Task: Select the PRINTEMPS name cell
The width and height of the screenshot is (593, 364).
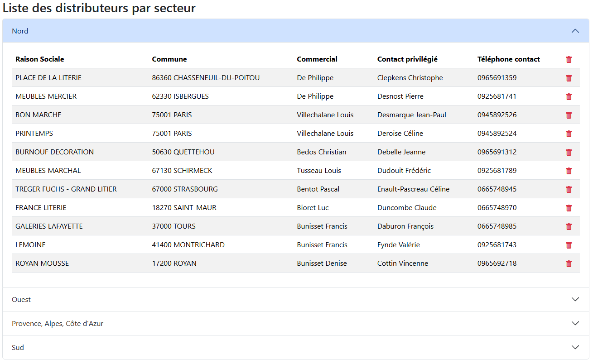Action: (34, 133)
